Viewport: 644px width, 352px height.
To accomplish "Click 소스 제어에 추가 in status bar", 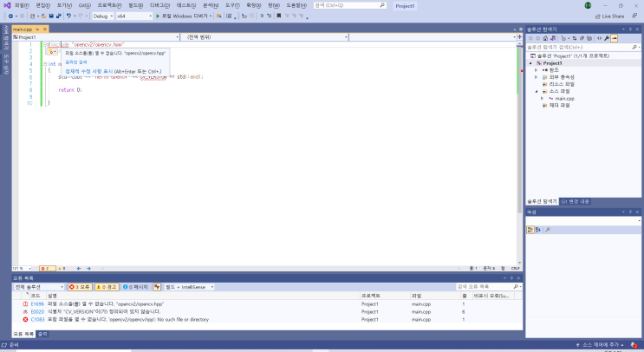I will [600, 344].
